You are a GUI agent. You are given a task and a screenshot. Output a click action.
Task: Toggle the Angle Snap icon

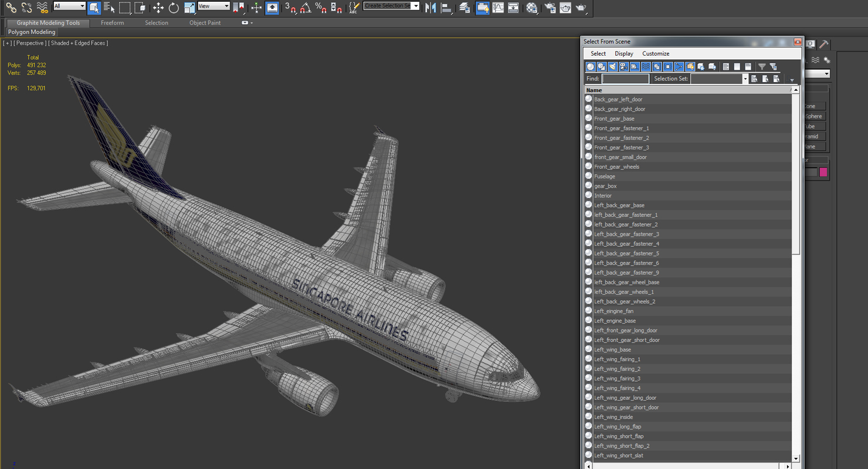point(306,8)
